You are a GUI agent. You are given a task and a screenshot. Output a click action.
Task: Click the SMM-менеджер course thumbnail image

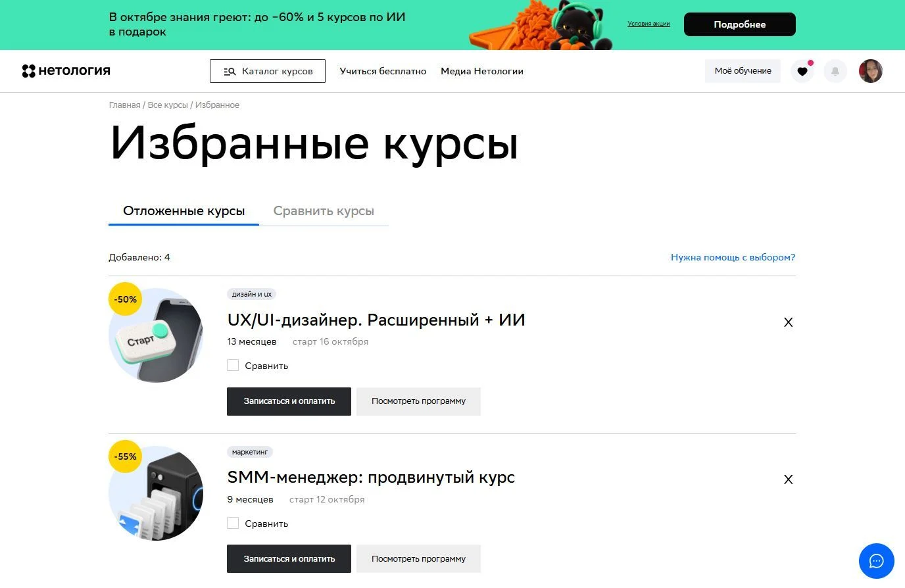click(x=156, y=493)
